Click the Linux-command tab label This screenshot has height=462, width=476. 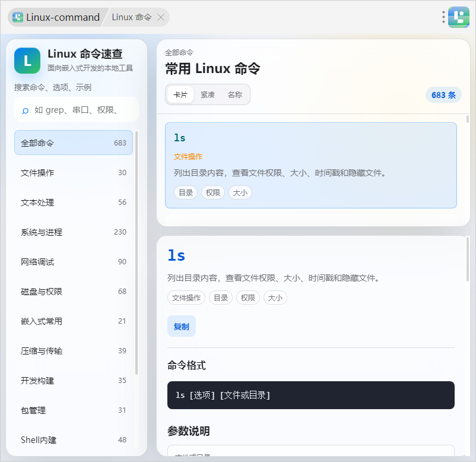(63, 17)
